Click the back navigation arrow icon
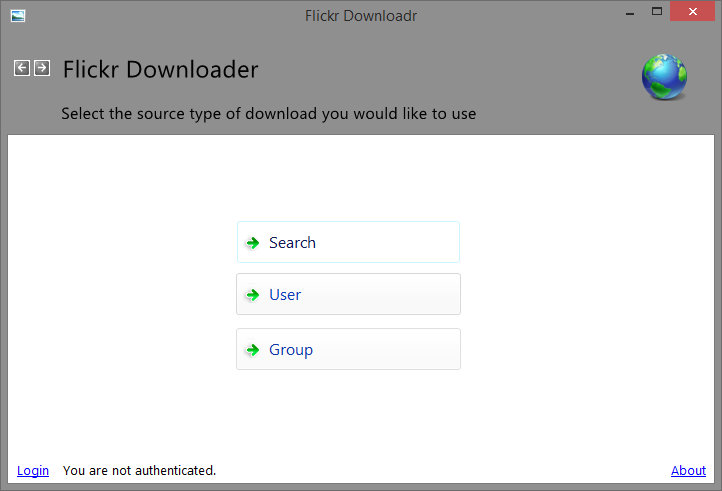The width and height of the screenshot is (722, 491). 22,68
